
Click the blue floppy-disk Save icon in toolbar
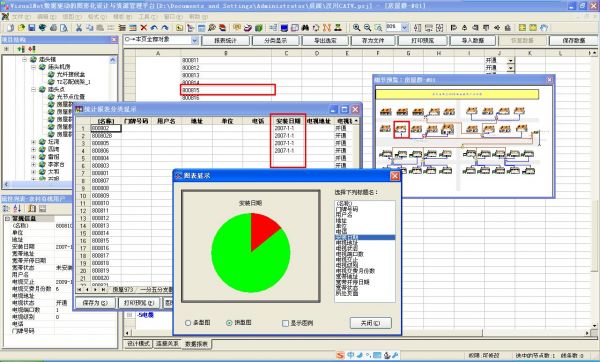(32, 28)
